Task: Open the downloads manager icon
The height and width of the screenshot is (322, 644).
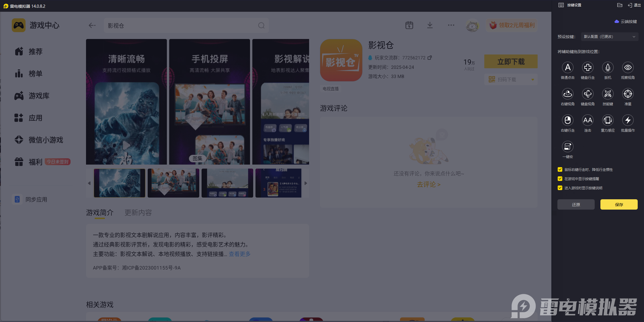Action: click(x=430, y=25)
